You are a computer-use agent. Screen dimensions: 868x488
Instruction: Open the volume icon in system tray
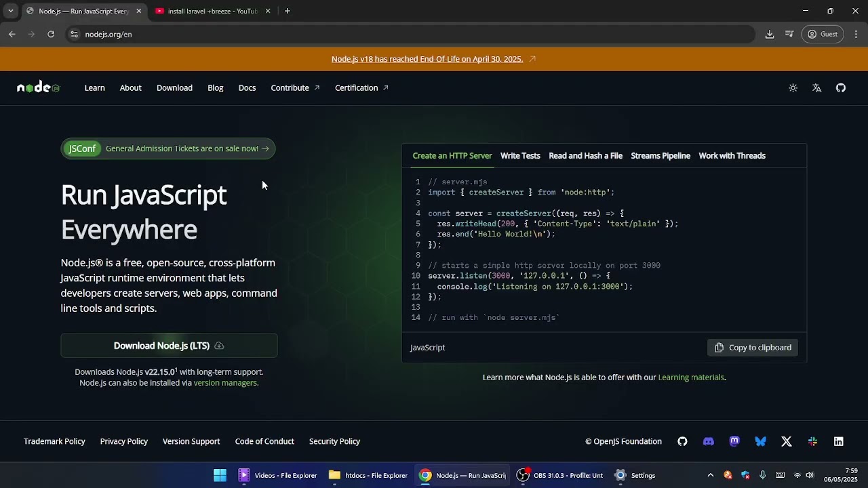(x=810, y=475)
